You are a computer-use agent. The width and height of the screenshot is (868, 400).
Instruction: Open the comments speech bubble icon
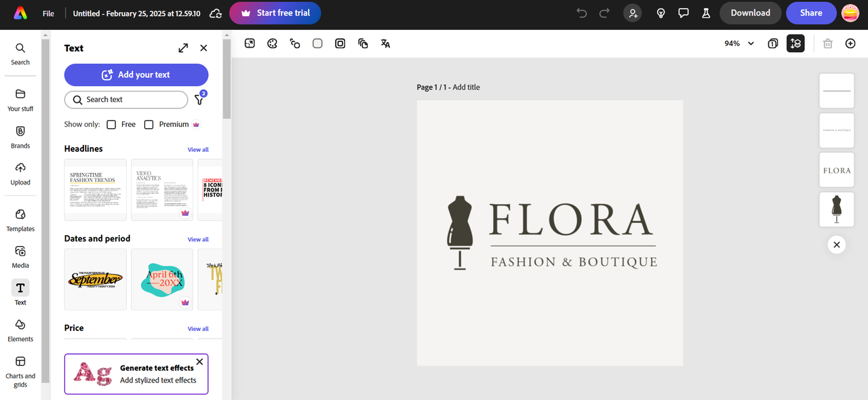click(684, 13)
